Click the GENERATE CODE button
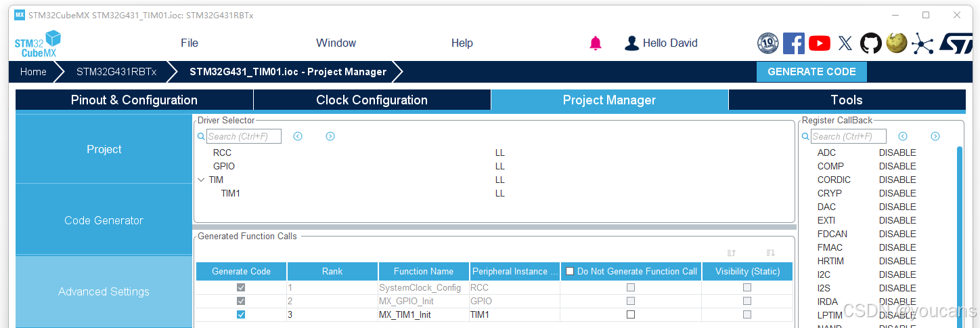The height and width of the screenshot is (328, 980). 811,72
